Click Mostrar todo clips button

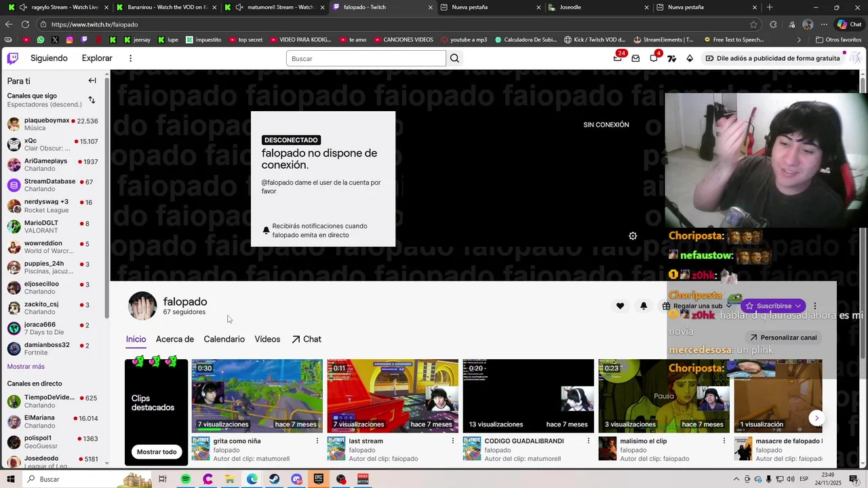157,452
